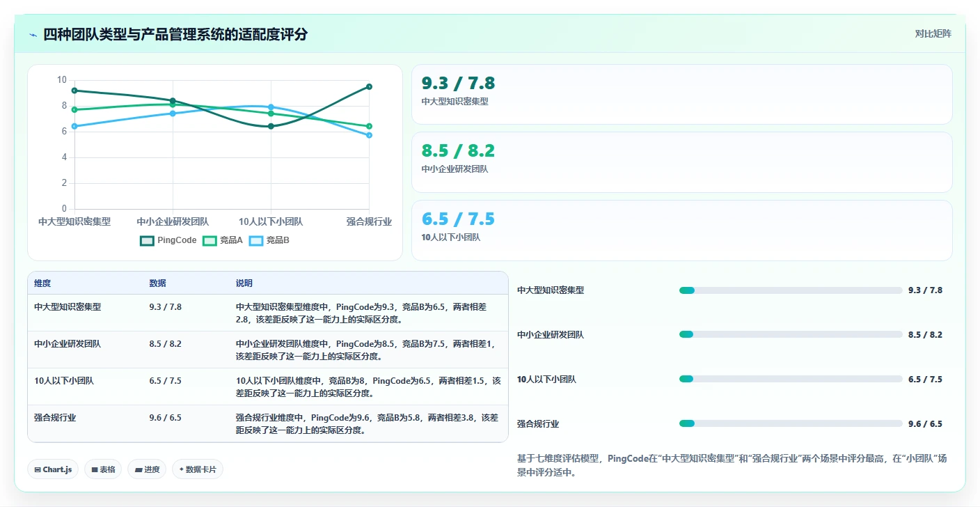The image size is (980, 507).
Task: Click PingCode data point at 10人以下小团队
Action: pos(271,126)
